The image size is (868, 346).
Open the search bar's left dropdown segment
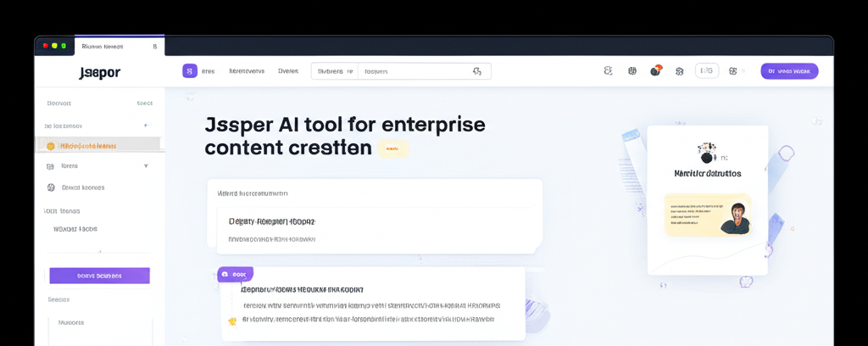point(335,71)
